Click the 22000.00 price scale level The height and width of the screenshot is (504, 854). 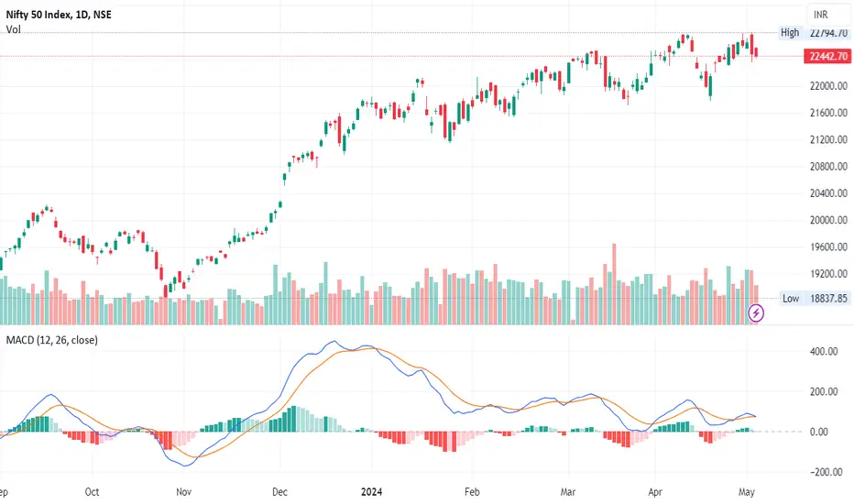(x=828, y=85)
